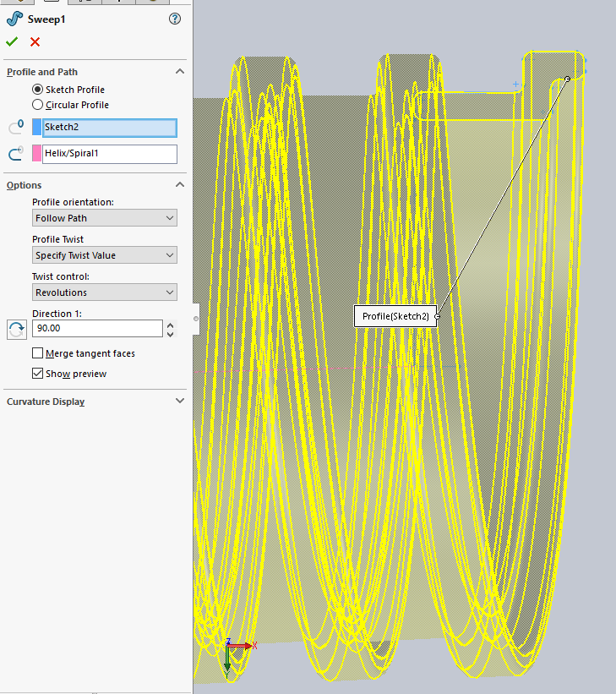Click the Profile(Sketch2) callout label in viewport

pyautogui.click(x=395, y=316)
